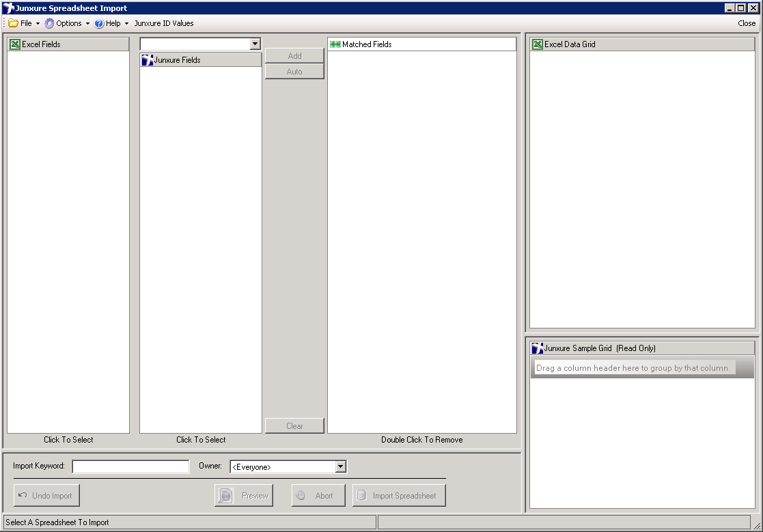
Task: Open the Owner dropdown arrow
Action: point(341,466)
